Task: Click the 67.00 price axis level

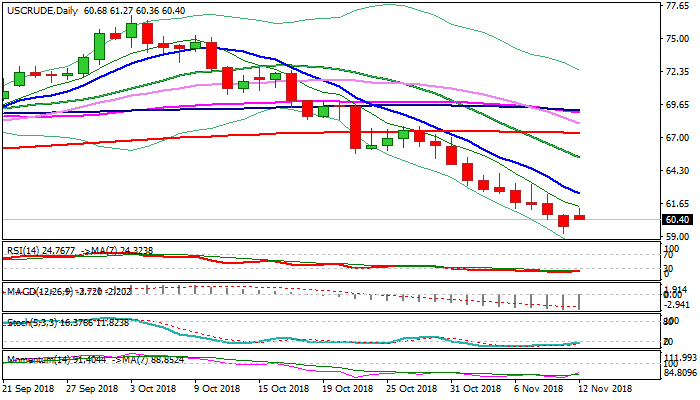Action: [x=678, y=138]
